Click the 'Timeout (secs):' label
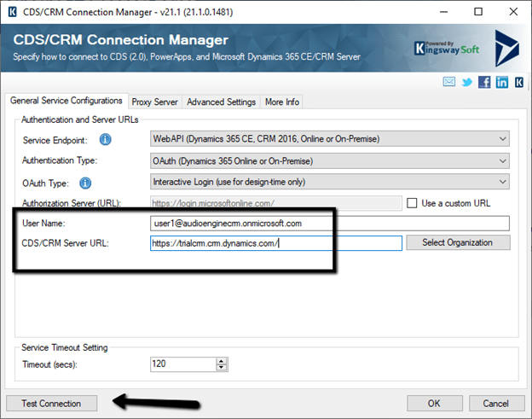The width and height of the screenshot is (532, 419). coord(49,364)
